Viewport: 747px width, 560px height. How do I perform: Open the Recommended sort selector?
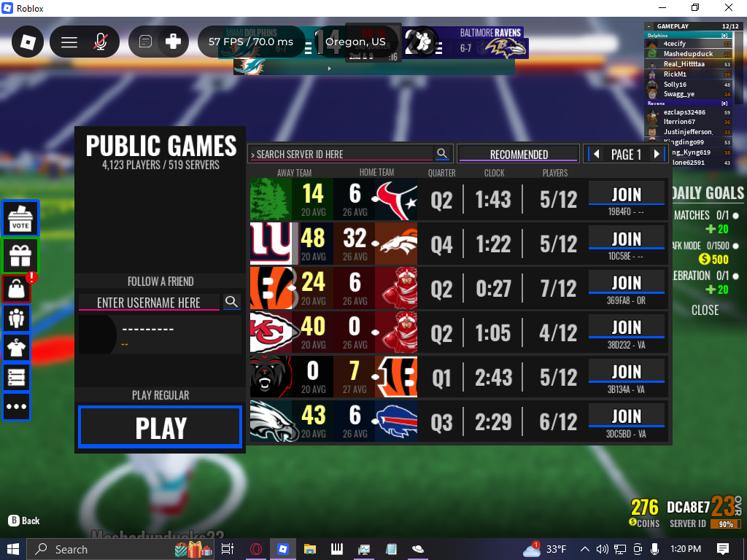click(x=519, y=154)
